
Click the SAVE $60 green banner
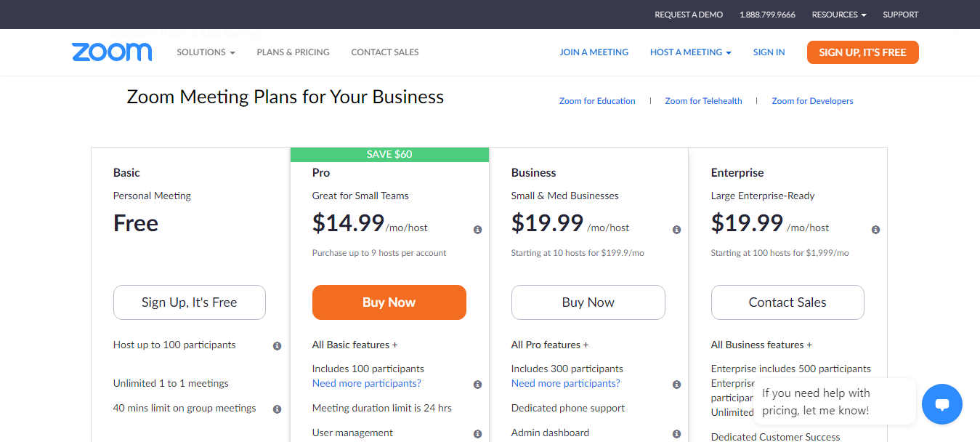tap(389, 154)
